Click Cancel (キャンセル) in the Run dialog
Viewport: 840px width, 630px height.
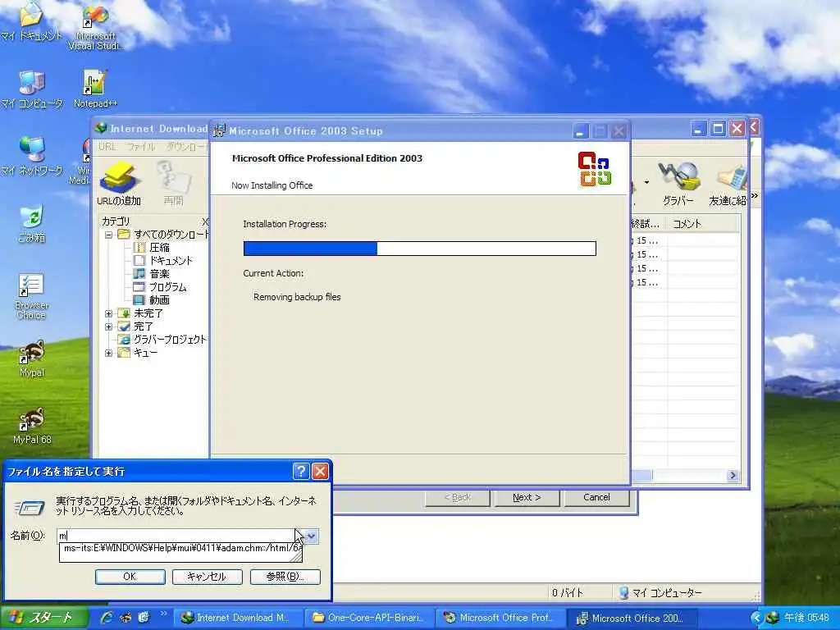point(208,577)
